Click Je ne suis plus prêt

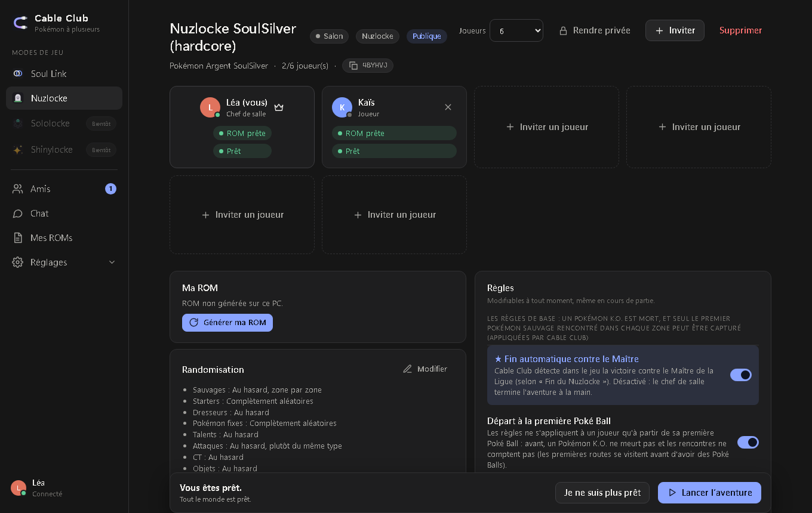[602, 493]
